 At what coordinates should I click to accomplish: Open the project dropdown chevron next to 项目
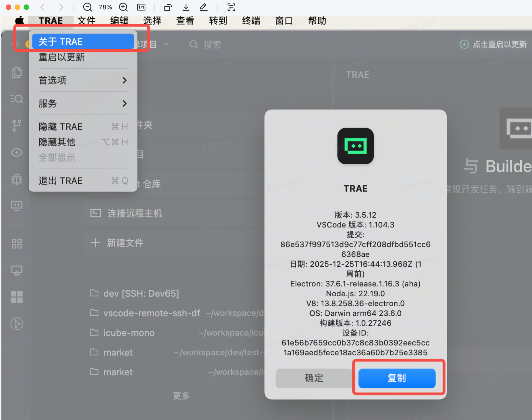pos(166,44)
